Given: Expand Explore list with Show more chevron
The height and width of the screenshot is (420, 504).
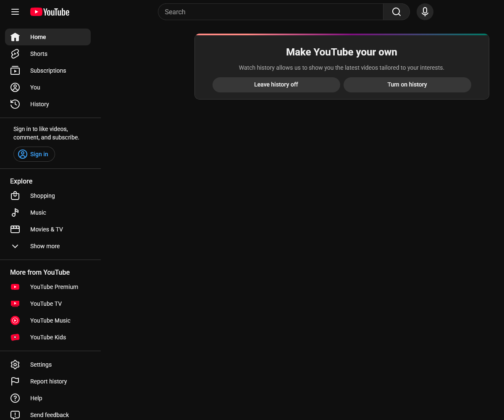Looking at the screenshot, I should click(x=15, y=246).
